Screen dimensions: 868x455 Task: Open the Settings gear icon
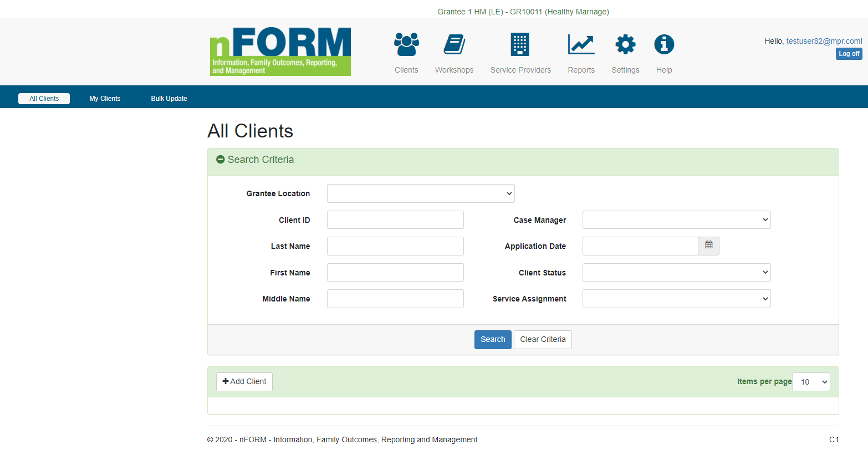coord(625,45)
